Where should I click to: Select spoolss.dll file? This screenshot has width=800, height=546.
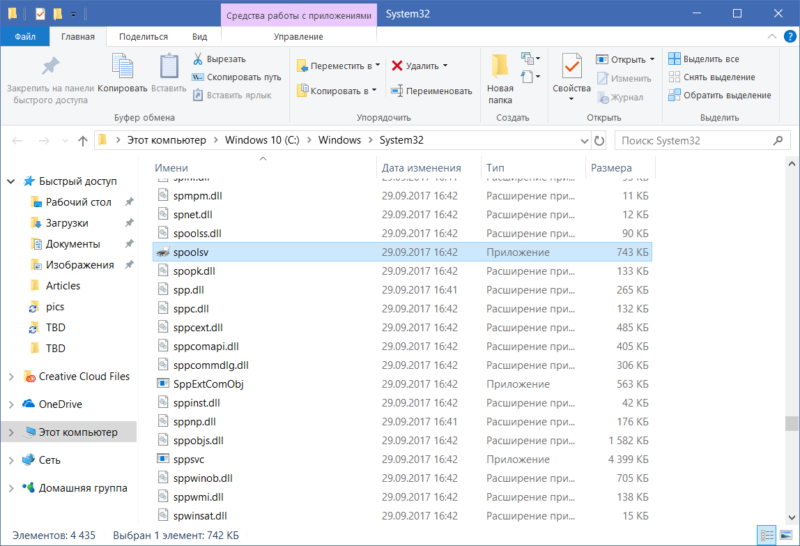(x=402, y=233)
